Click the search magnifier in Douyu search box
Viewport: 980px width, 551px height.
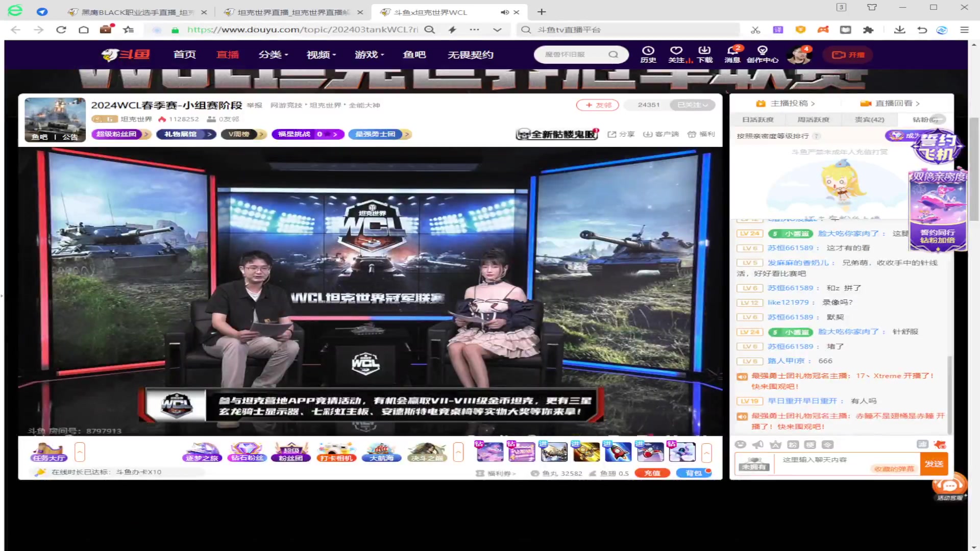pyautogui.click(x=613, y=55)
